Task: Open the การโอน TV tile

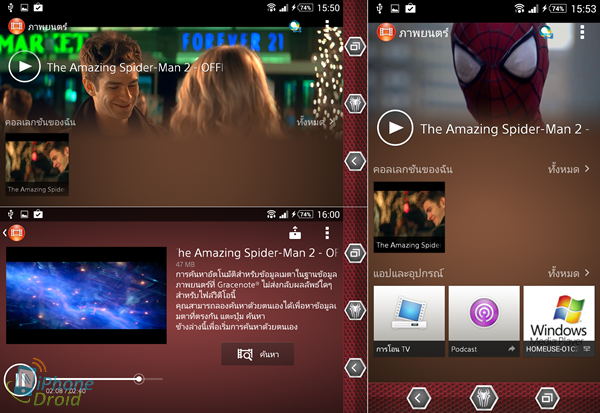Action: 409,321
